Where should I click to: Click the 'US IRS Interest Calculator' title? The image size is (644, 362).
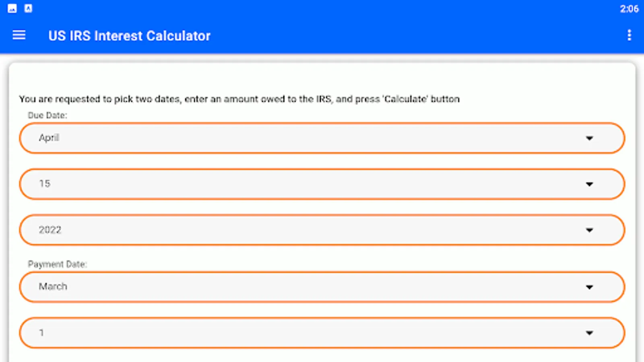coord(129,36)
